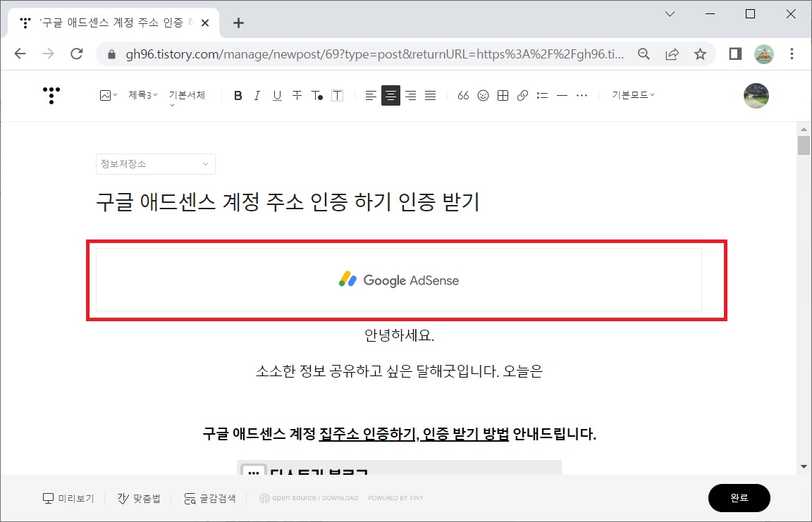812x522 pixels.
Task: Open the emoji picker
Action: pos(483,95)
